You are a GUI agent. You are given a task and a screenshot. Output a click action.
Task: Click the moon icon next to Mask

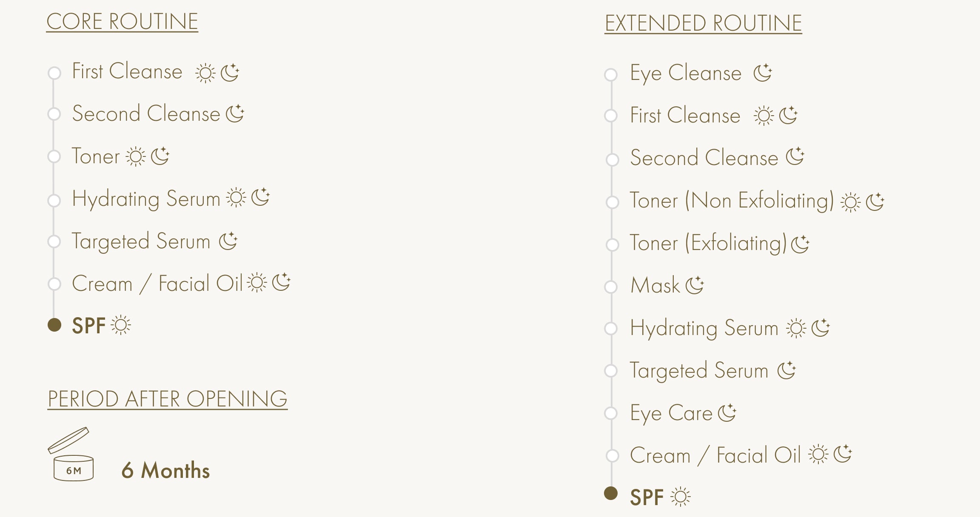[695, 285]
